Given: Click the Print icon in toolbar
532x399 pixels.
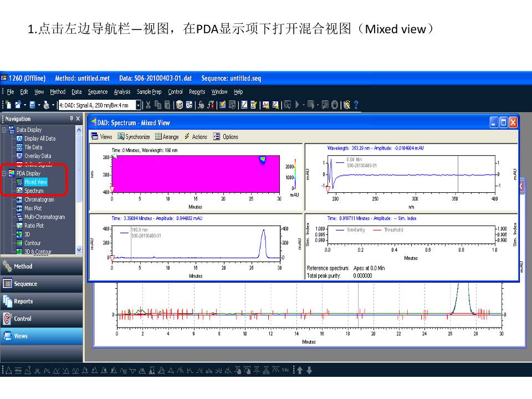Looking at the screenshot, I should (x=46, y=105).
